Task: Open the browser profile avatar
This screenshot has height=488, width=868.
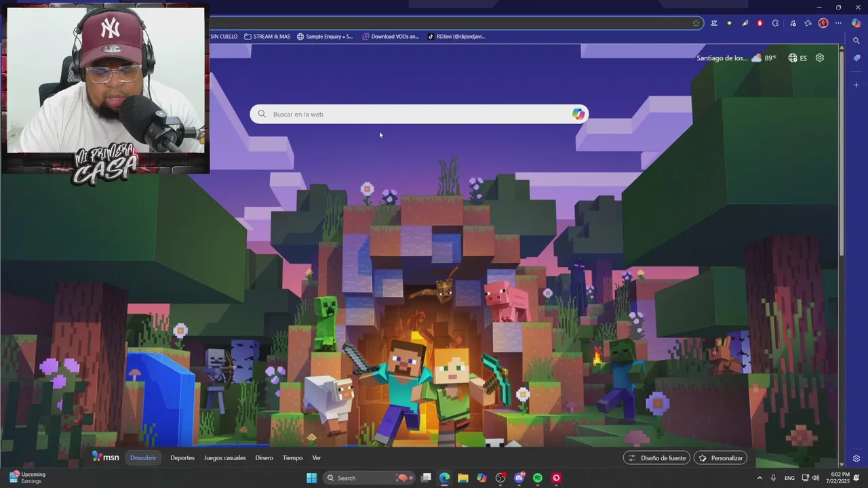Action: point(823,23)
